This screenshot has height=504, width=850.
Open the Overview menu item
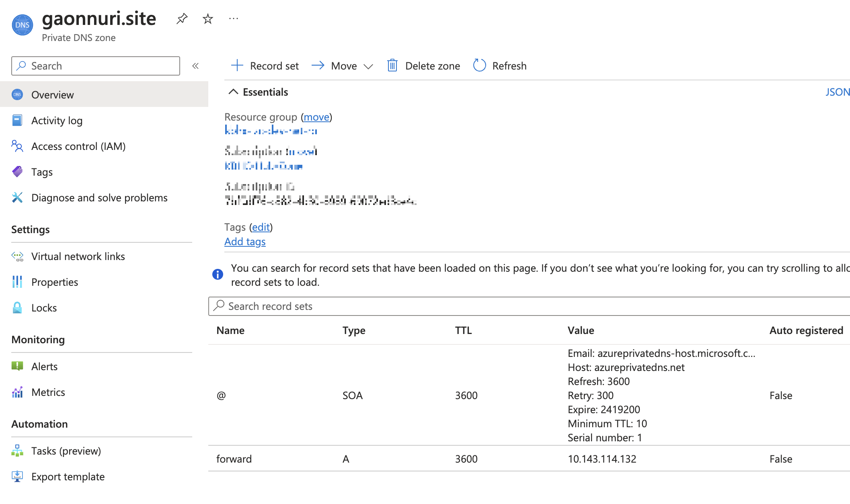[x=104, y=94]
